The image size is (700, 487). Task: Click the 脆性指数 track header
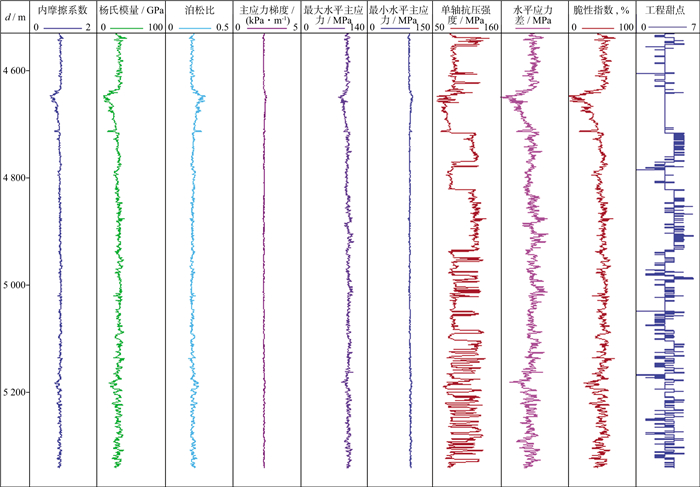pos(601,8)
